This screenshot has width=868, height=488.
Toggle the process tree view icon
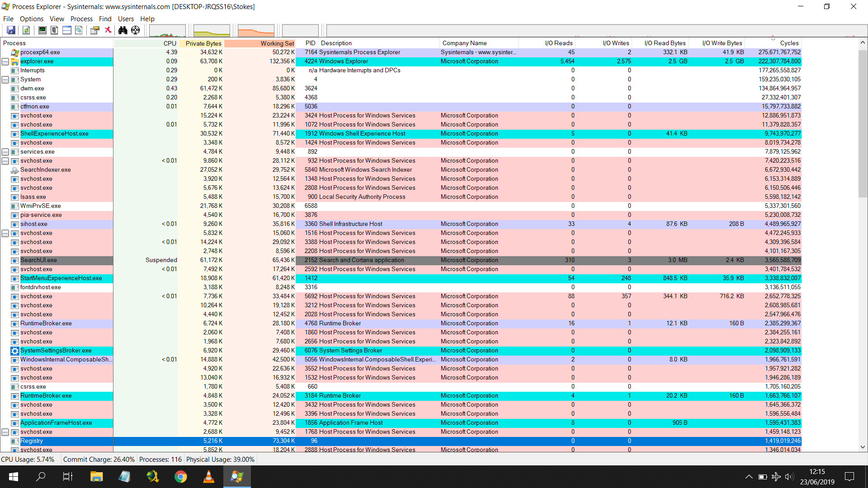[x=54, y=30]
